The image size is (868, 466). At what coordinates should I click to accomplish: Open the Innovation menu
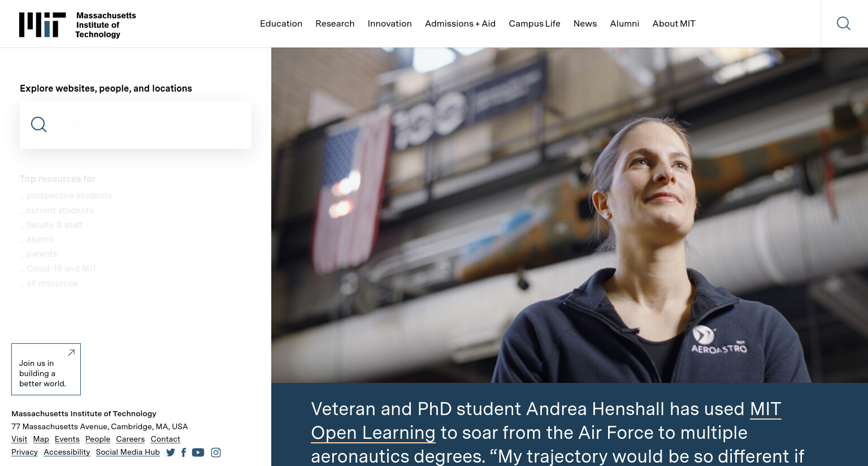pyautogui.click(x=389, y=24)
